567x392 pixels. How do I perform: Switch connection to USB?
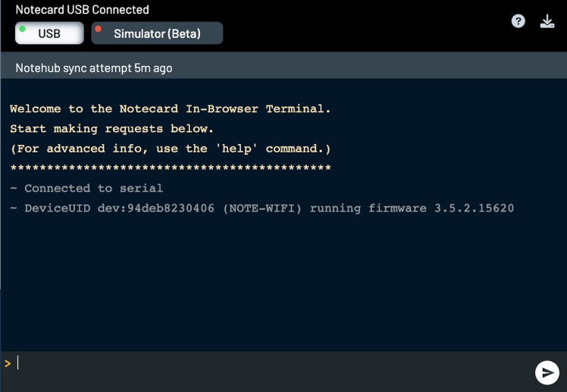click(x=49, y=33)
